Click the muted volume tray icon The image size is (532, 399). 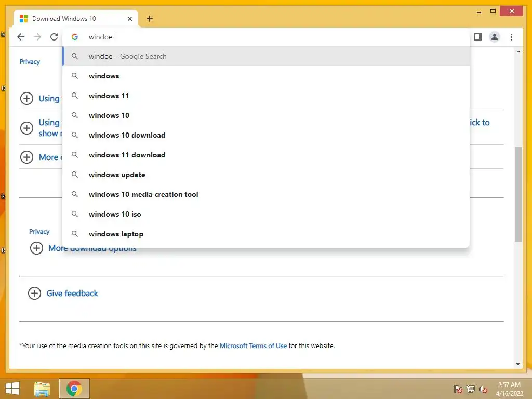tap(483, 389)
